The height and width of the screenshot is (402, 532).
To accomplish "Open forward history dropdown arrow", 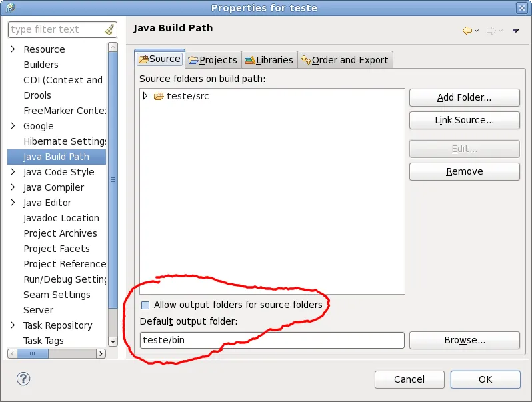I will [x=501, y=31].
